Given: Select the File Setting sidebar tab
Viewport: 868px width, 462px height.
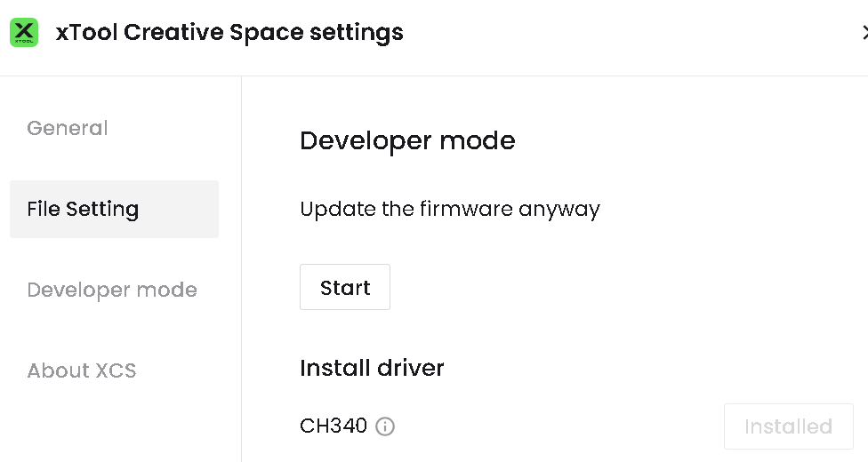Looking at the screenshot, I should point(114,209).
